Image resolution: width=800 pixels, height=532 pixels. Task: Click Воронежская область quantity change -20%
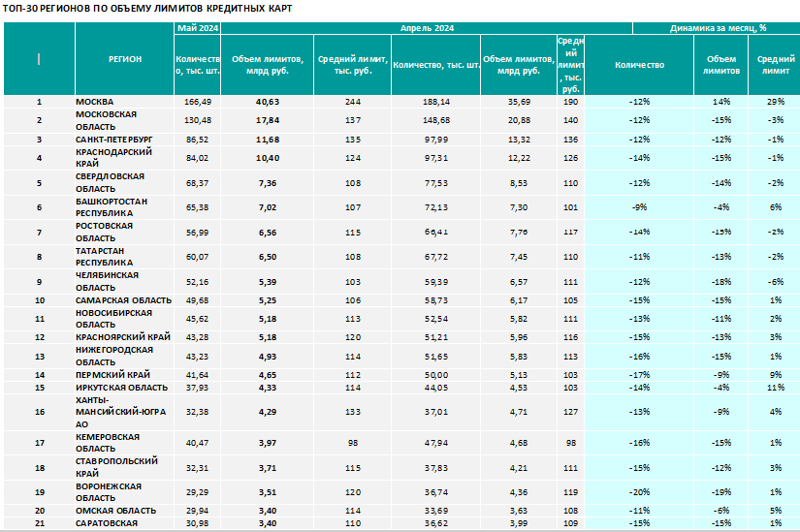click(x=639, y=492)
